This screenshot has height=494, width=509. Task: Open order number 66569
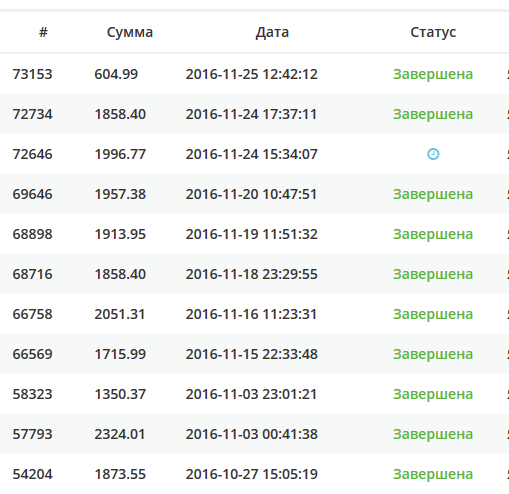(x=32, y=354)
